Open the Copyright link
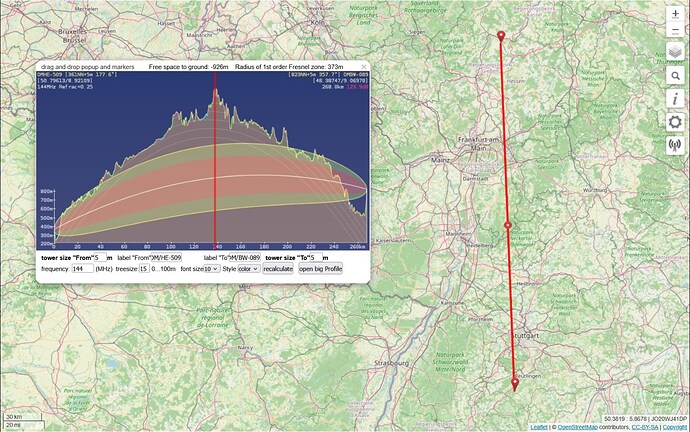 pos(675,427)
